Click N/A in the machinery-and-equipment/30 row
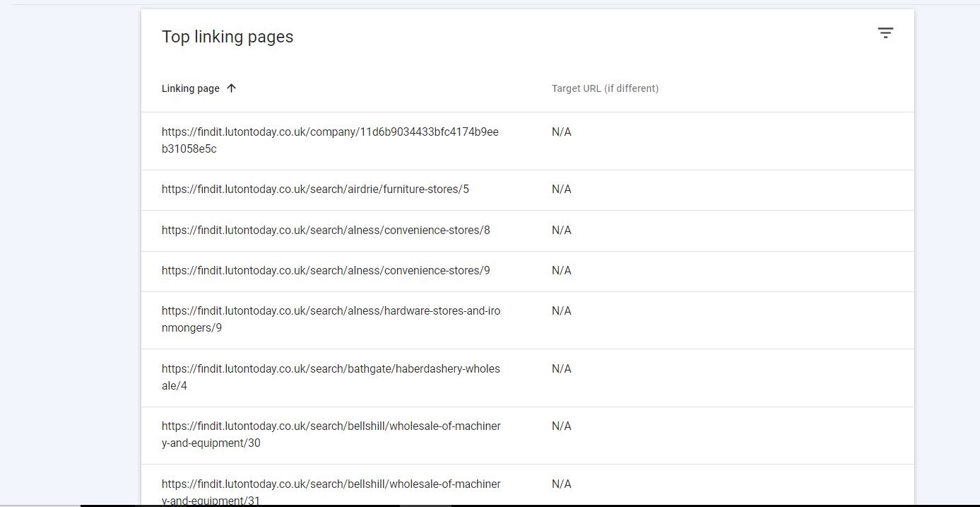This screenshot has width=980, height=507. (x=562, y=426)
